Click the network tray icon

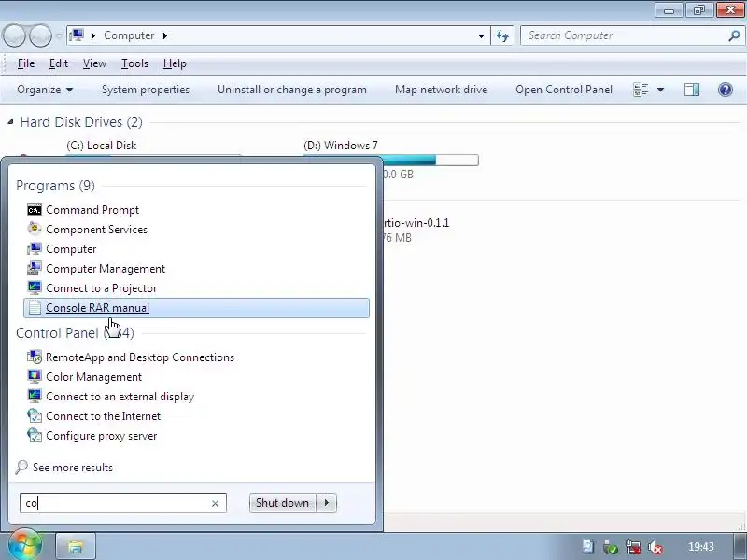click(x=633, y=548)
